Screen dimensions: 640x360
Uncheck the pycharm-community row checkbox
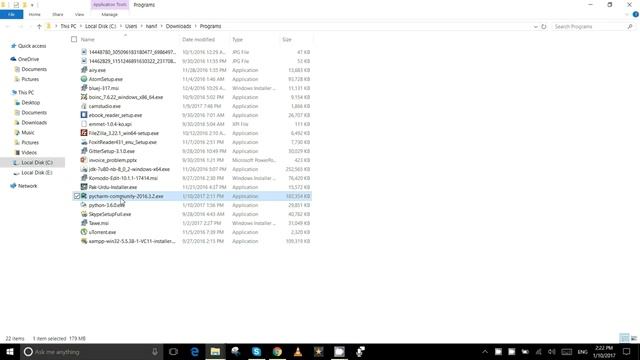click(x=77, y=196)
